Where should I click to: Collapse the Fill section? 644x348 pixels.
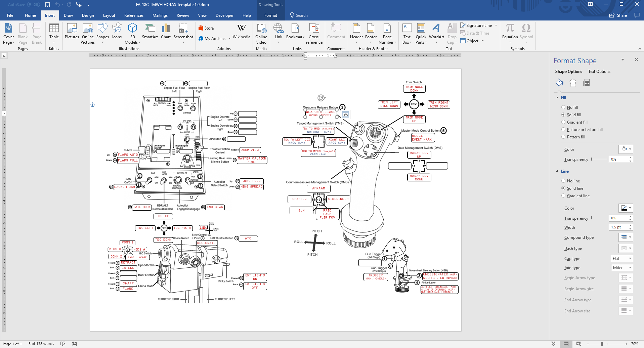(558, 98)
